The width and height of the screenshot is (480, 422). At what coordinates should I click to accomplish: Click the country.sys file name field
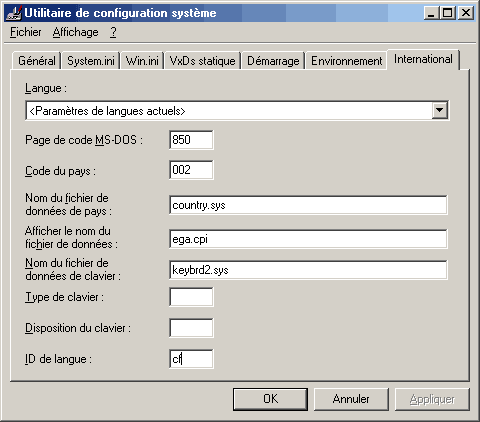308,205
